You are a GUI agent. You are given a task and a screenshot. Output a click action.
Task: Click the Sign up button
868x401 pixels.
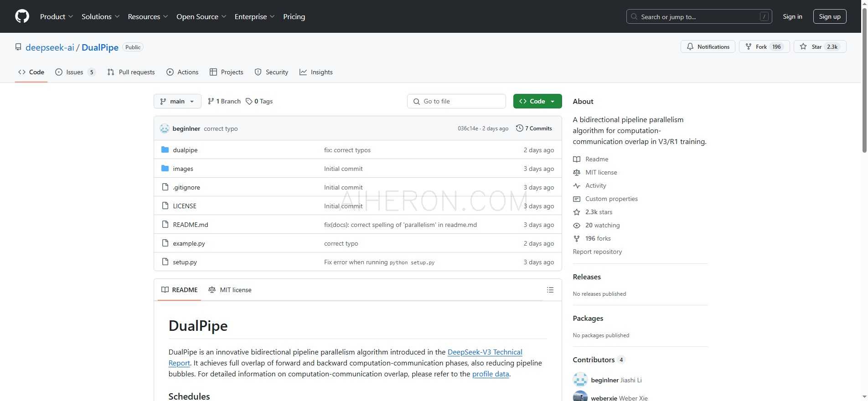coord(830,16)
